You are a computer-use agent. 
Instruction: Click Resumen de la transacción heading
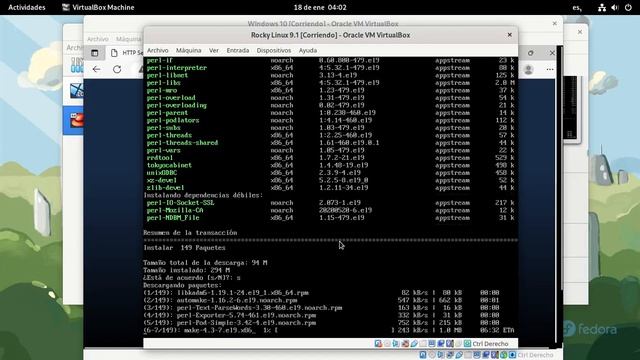[x=190, y=233]
